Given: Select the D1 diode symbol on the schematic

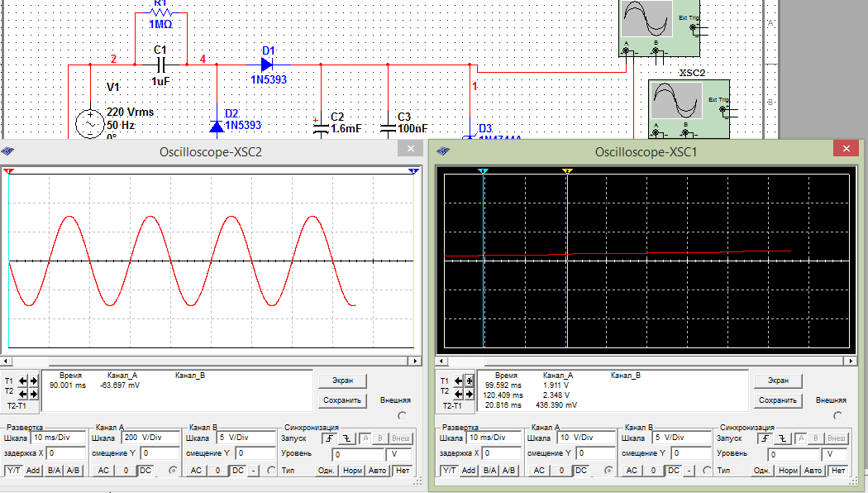Looking at the screenshot, I should [x=266, y=64].
